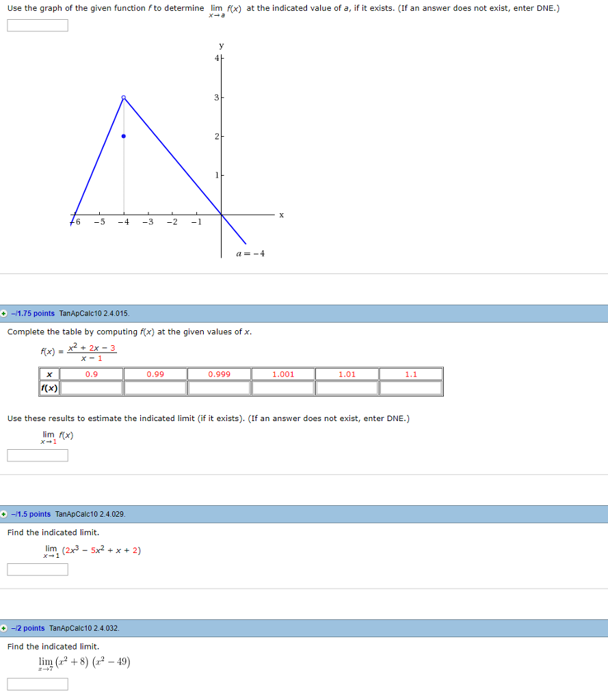608x700 pixels.
Task: Click the f(x) cell under x = 0.999
Action: 218,388
